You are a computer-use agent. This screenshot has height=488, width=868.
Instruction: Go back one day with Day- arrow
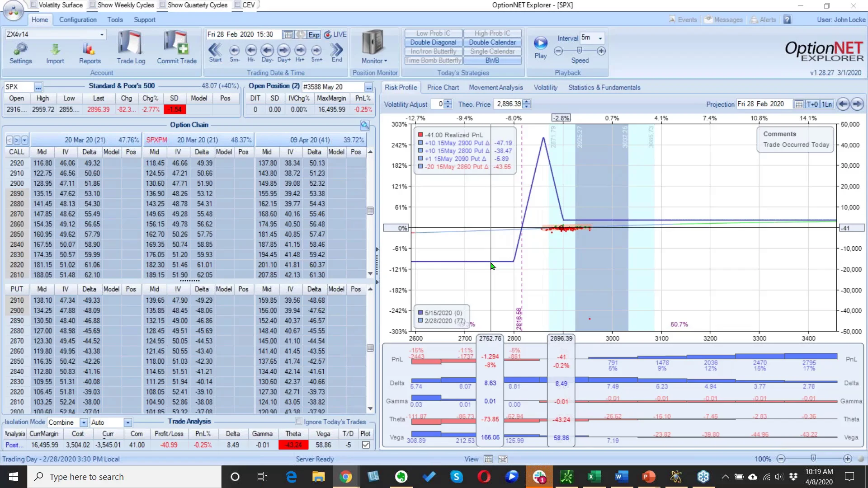267,52
